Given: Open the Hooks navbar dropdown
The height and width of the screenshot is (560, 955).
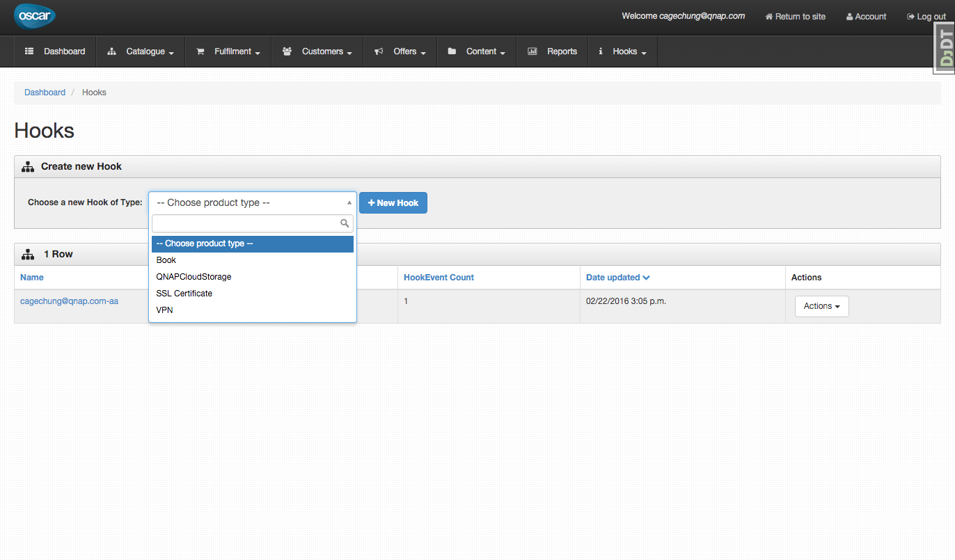Looking at the screenshot, I should coord(623,51).
